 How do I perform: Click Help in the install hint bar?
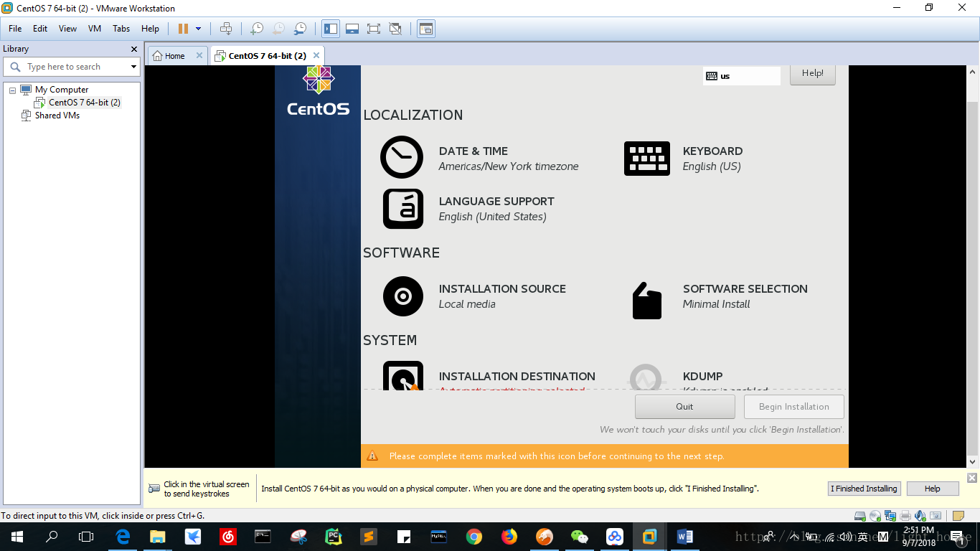tap(933, 489)
